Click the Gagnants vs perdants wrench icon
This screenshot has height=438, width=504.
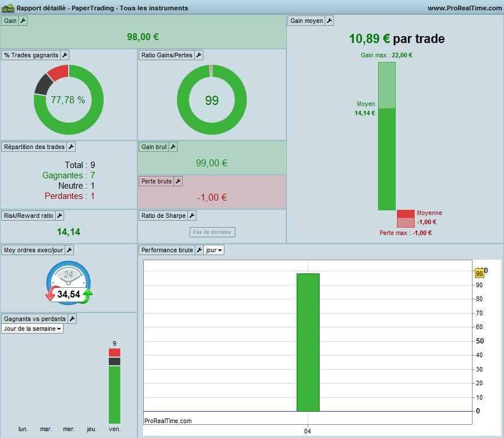coord(72,319)
